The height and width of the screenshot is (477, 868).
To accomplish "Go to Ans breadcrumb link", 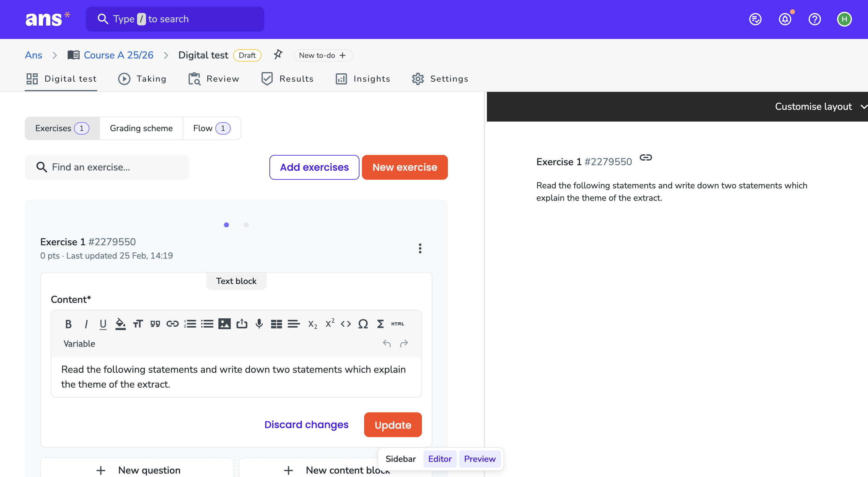I will pos(33,55).
